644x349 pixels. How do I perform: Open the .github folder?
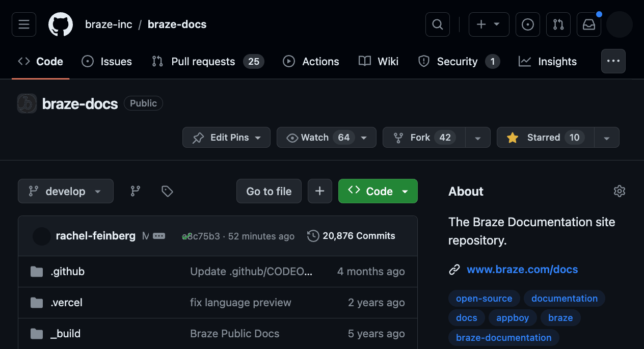68,272
